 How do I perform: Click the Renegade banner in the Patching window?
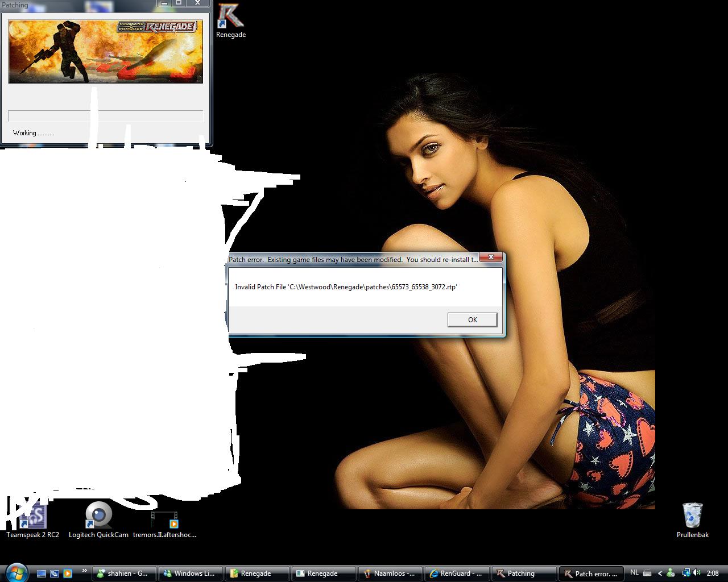[105, 52]
